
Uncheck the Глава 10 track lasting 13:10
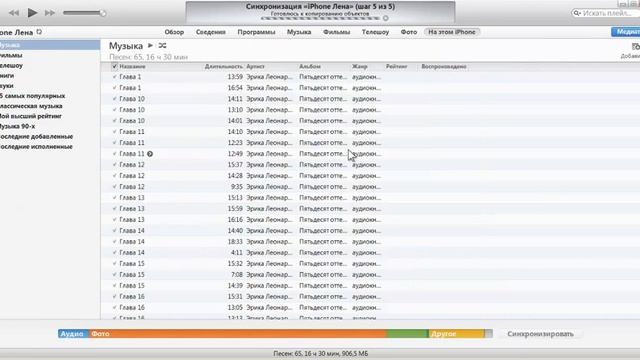click(x=114, y=110)
